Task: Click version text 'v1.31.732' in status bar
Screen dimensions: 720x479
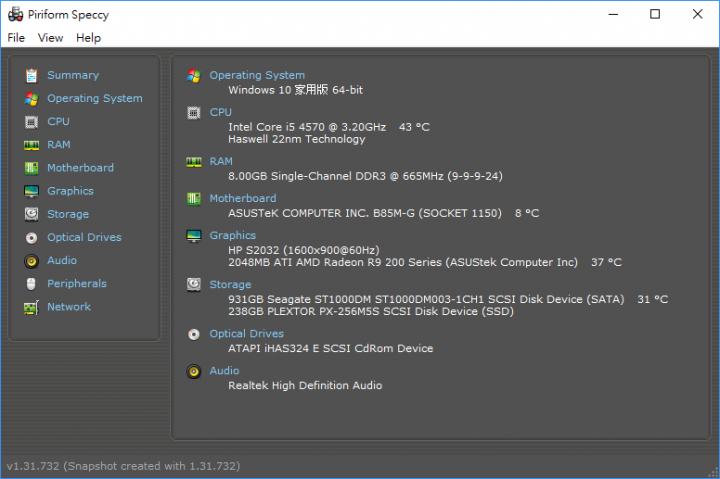Action: (x=33, y=466)
